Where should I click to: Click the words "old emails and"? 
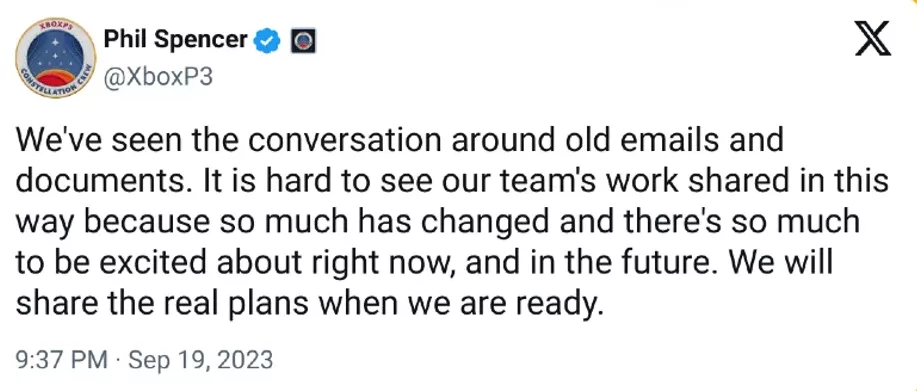pos(669,141)
